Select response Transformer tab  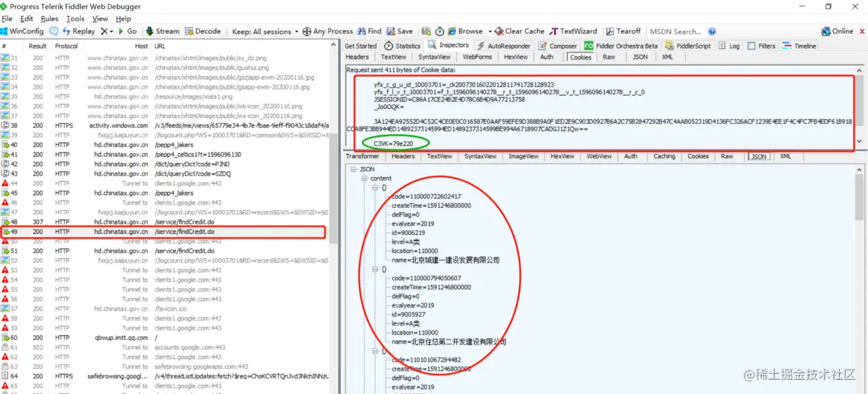(362, 156)
